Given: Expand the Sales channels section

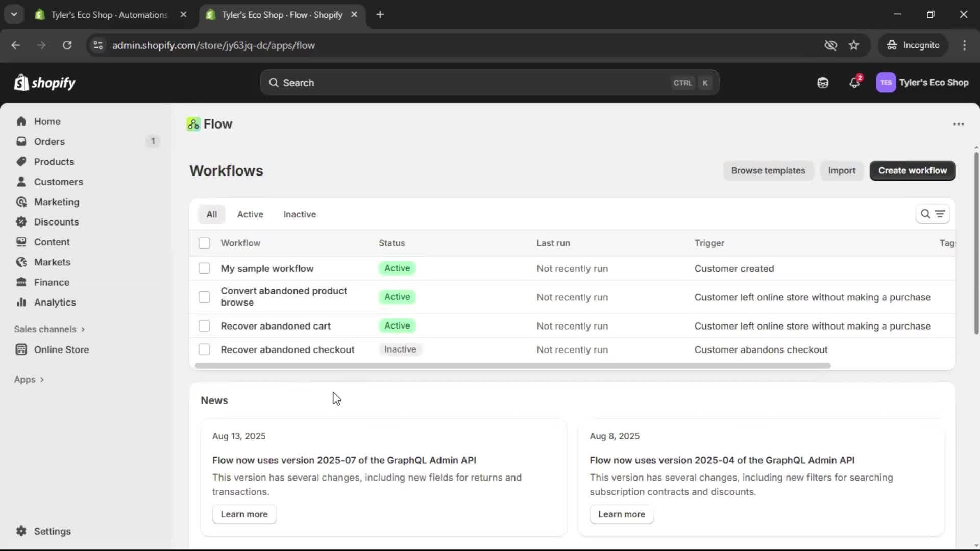Looking at the screenshot, I should click(50, 329).
